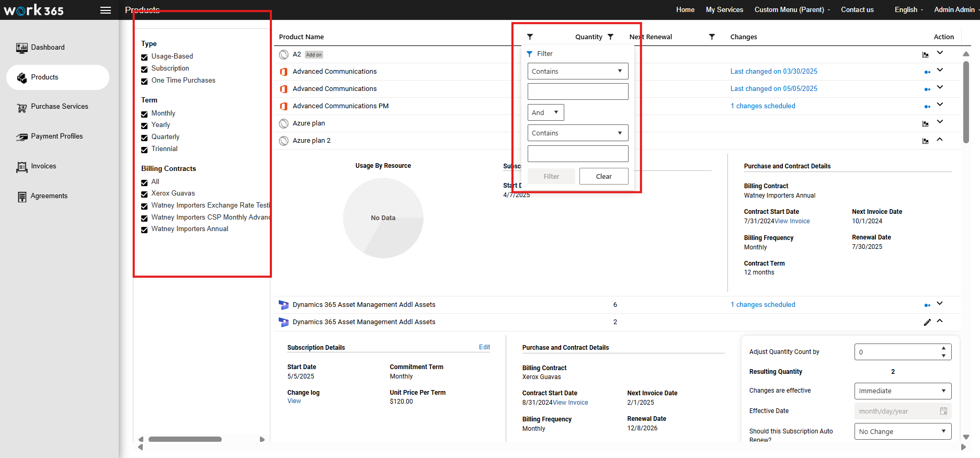Increase the Adjust Quantity Count stepper
This screenshot has width=980, height=458.
click(x=943, y=348)
